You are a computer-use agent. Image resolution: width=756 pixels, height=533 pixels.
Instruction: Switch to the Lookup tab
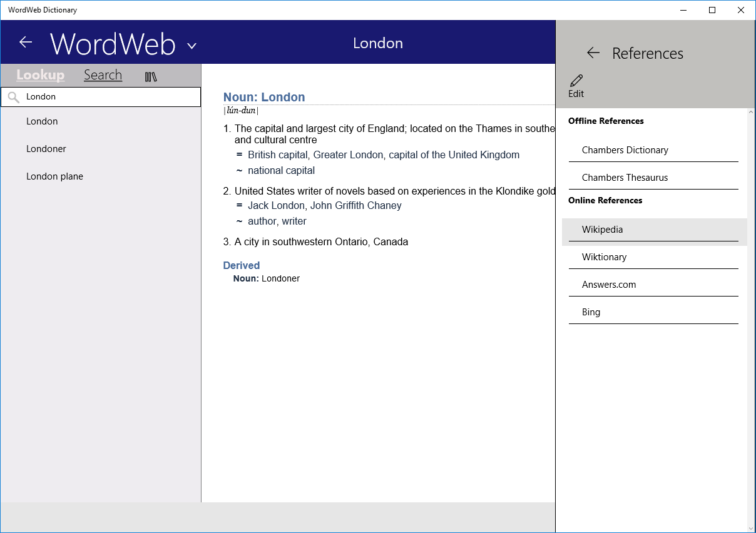coord(40,74)
